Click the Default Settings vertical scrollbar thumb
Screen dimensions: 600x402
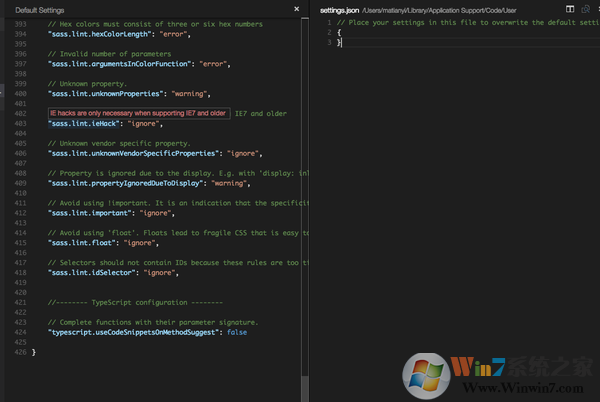pos(305,388)
